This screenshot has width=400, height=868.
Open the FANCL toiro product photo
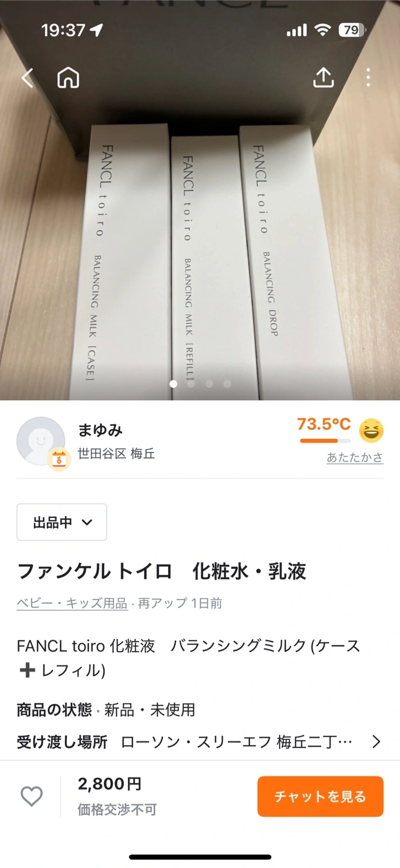click(x=200, y=200)
